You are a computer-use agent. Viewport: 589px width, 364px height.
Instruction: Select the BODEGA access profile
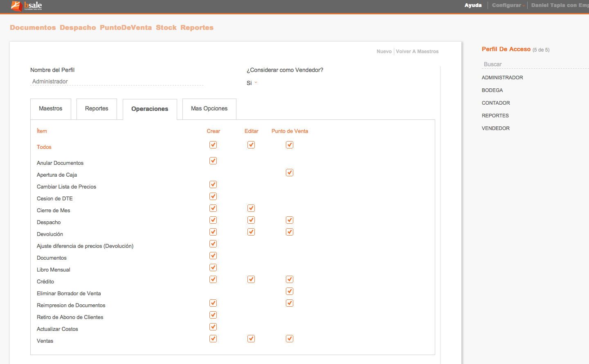pos(492,90)
